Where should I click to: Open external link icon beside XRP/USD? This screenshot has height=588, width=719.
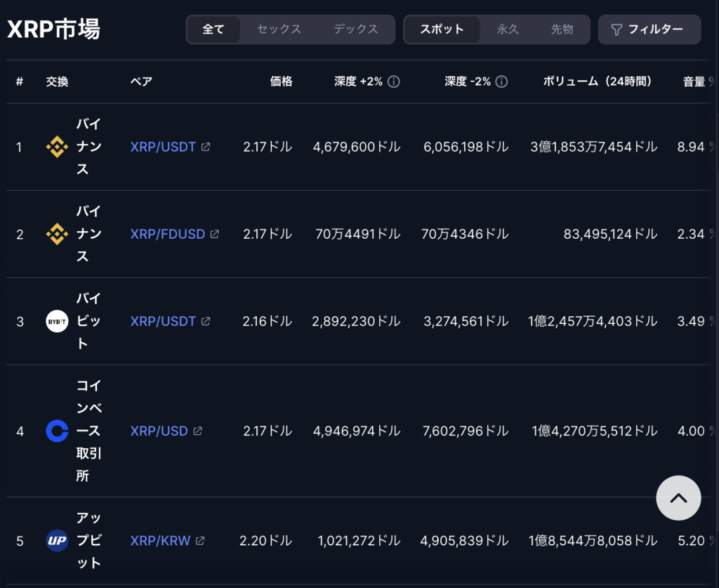197,431
